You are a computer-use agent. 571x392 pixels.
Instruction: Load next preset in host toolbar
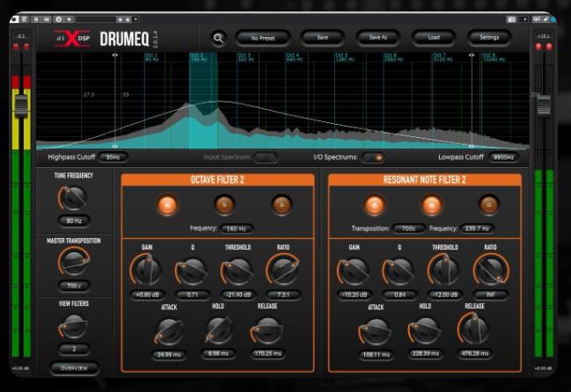pyautogui.click(x=128, y=19)
